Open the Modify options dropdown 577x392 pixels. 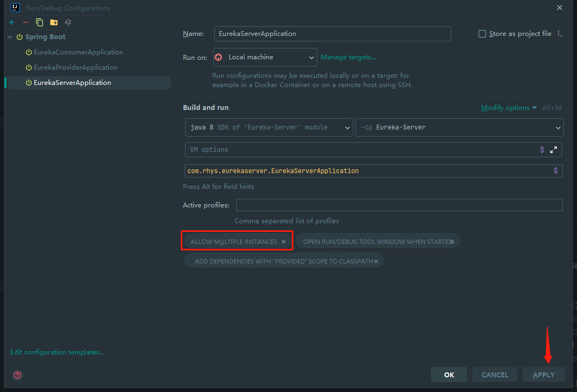[x=509, y=108]
